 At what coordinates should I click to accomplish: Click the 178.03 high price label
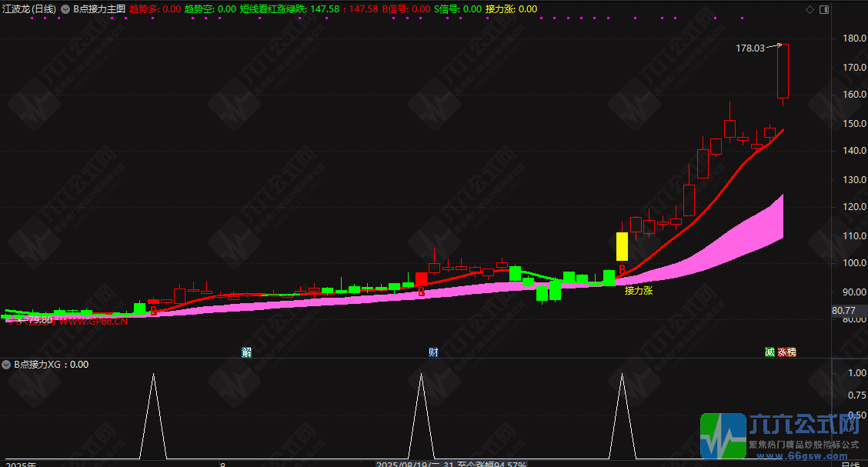coord(750,48)
